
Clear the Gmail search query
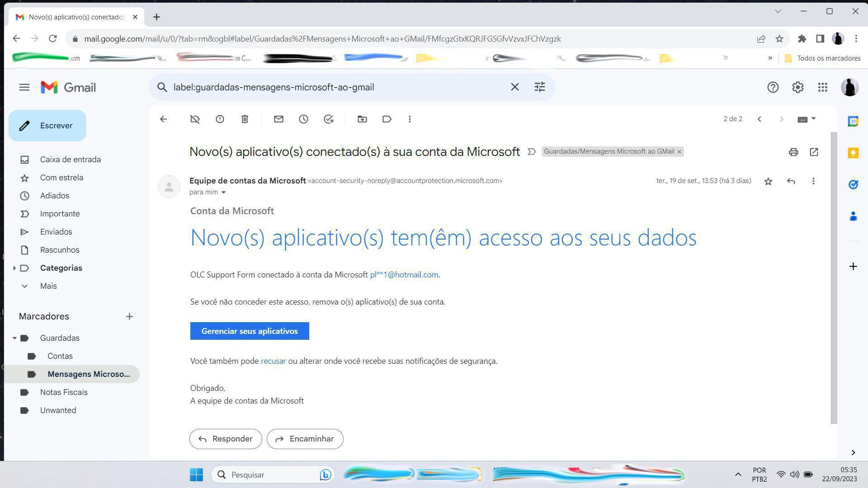514,87
